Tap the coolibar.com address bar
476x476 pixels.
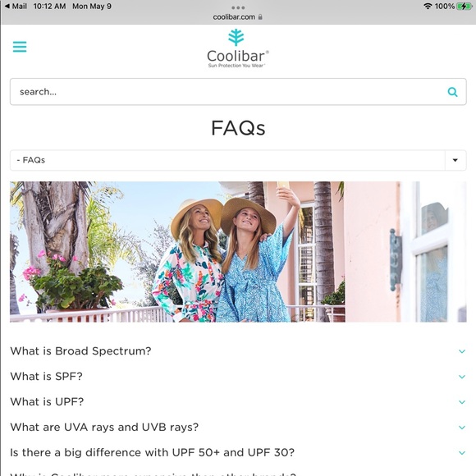point(238,17)
